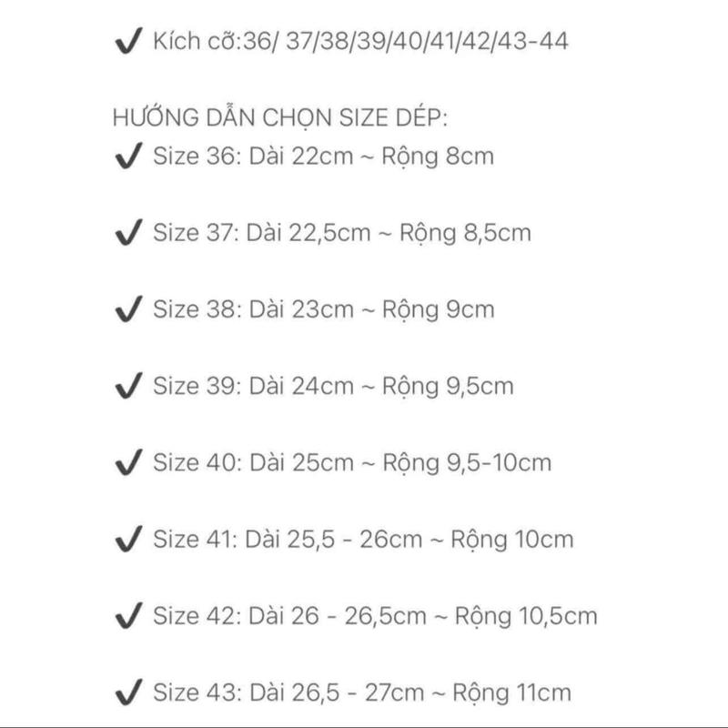Click the checkmark next to Size 39
The image size is (728, 728).
pyautogui.click(x=128, y=385)
